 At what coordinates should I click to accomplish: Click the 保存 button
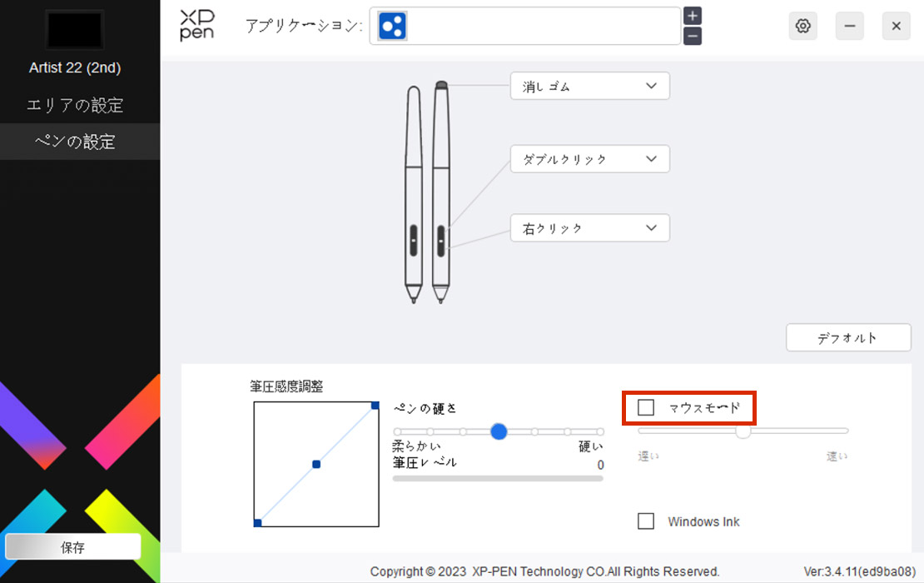(73, 547)
